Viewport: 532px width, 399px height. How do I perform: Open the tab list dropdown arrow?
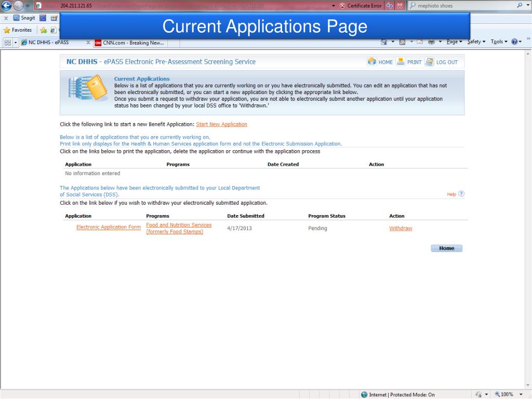point(15,43)
